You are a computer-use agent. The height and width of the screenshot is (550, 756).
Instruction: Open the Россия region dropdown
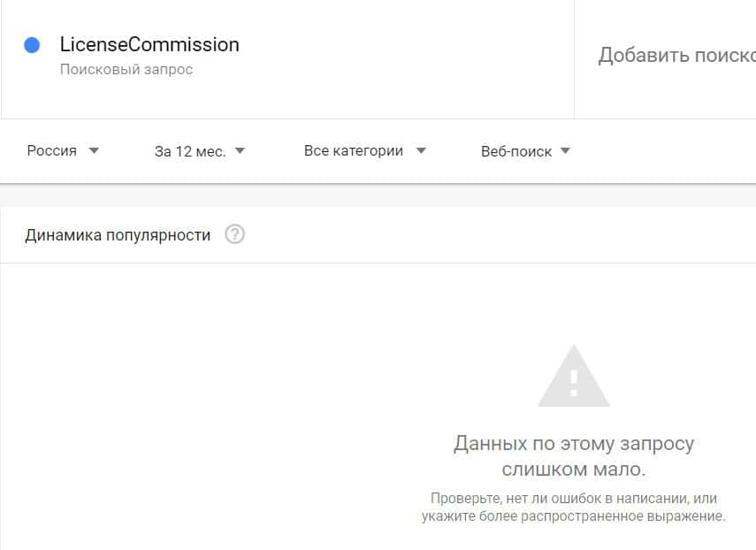(63, 151)
